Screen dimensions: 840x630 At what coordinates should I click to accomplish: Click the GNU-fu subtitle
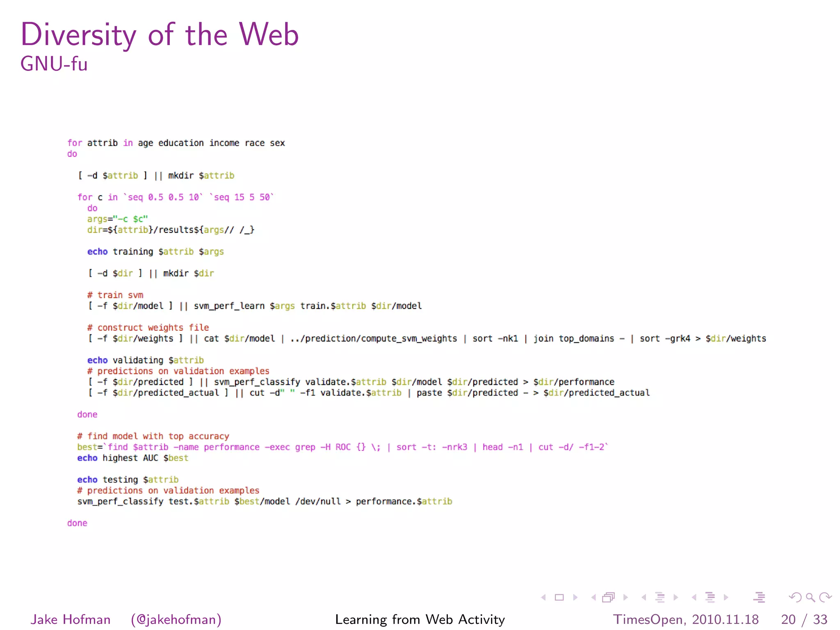(54, 64)
